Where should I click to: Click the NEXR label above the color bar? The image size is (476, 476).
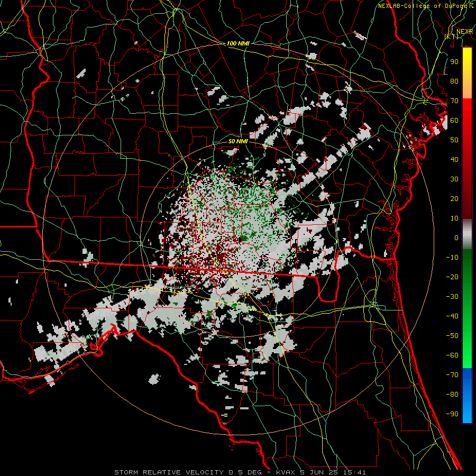(465, 32)
